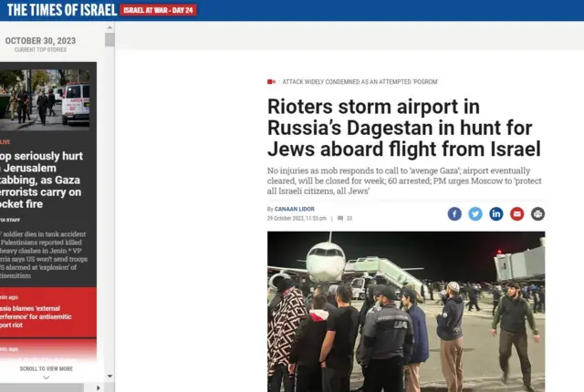Image resolution: width=584 pixels, height=392 pixels.
Task: Open the Jerusalem stabbing live blog headline
Action: [x=41, y=180]
